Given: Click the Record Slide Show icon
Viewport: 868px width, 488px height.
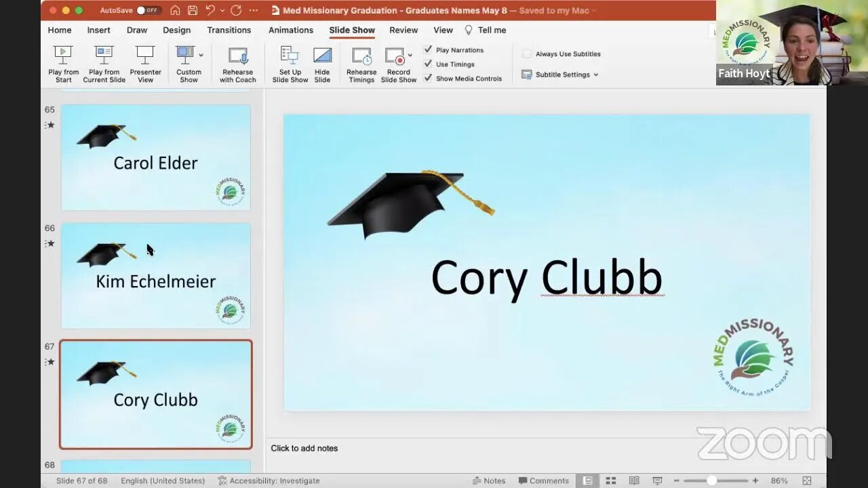Looking at the screenshot, I should pos(395,56).
